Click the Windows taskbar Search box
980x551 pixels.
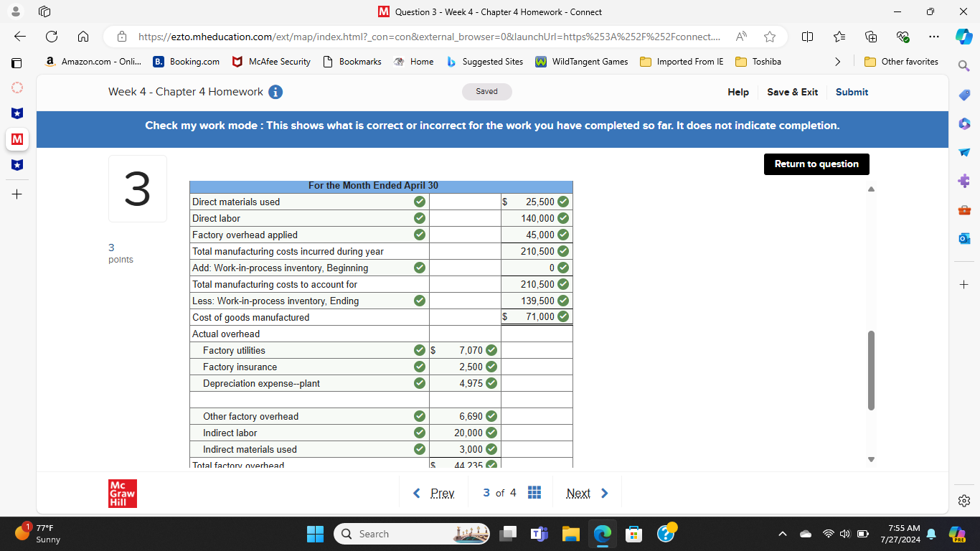tap(413, 534)
